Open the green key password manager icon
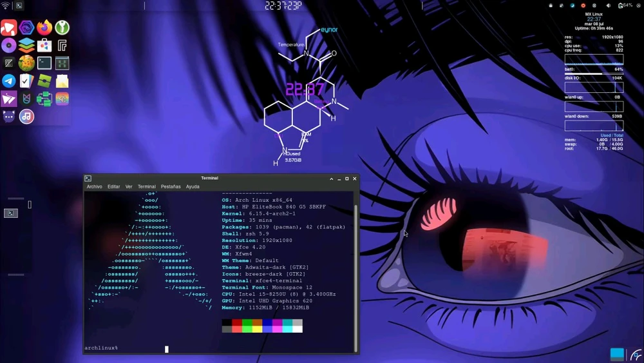644x363 pixels. coord(62,28)
